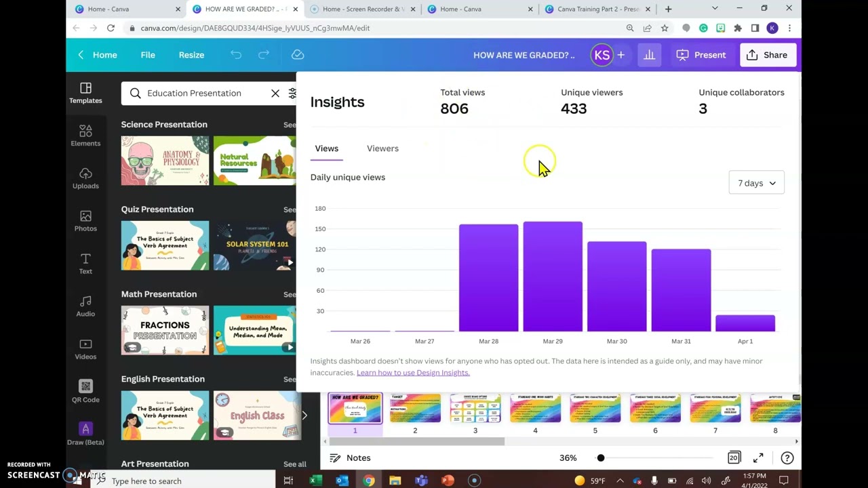Open the Notes panel
868x488 pixels.
click(350, 457)
